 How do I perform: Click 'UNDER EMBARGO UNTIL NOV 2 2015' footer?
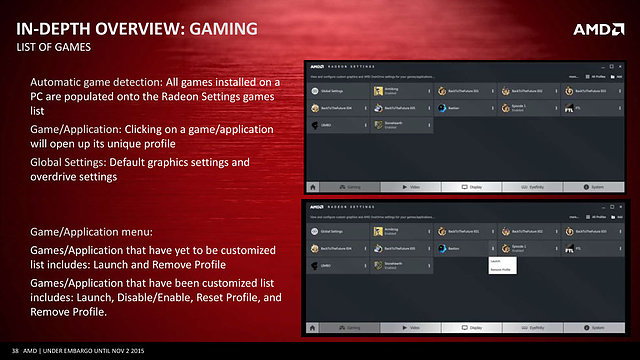93,351
